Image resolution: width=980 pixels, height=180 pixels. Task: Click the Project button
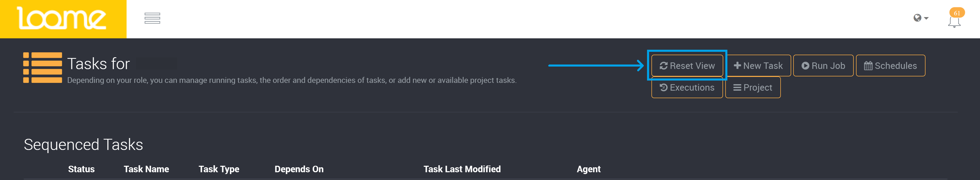[752, 87]
